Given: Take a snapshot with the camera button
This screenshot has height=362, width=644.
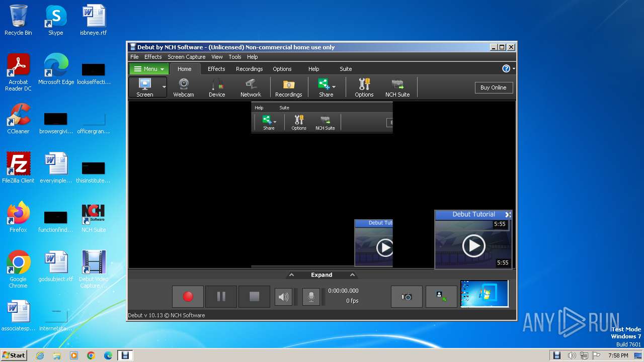Looking at the screenshot, I should pyautogui.click(x=407, y=297).
